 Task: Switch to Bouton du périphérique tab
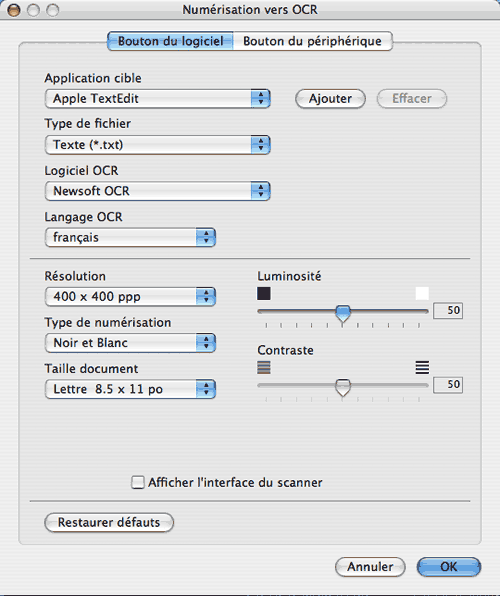pos(313,41)
